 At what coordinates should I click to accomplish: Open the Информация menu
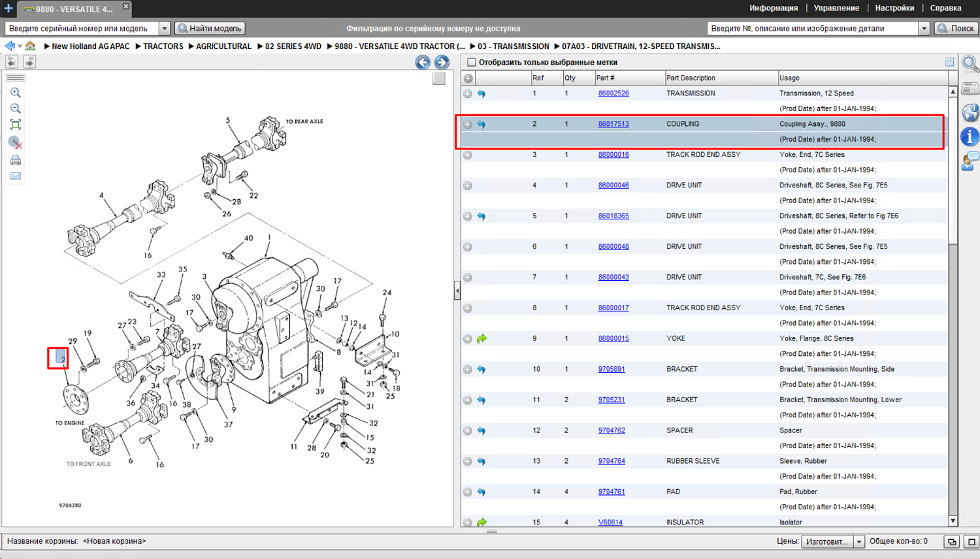[774, 8]
